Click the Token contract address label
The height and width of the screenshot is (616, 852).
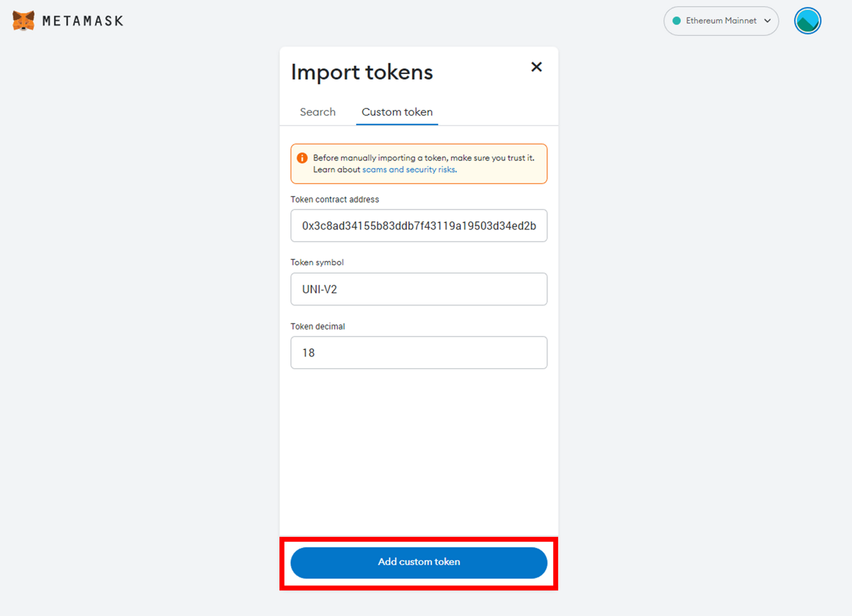[334, 199]
